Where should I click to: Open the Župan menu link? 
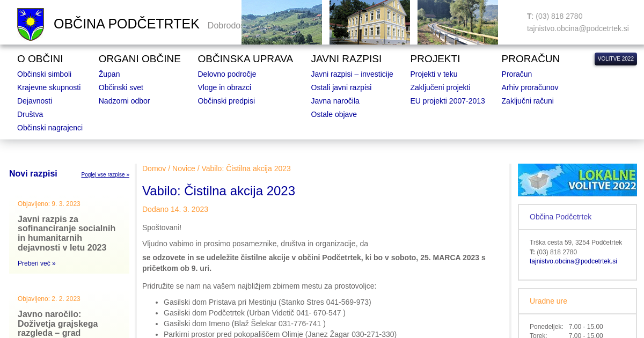coord(109,74)
